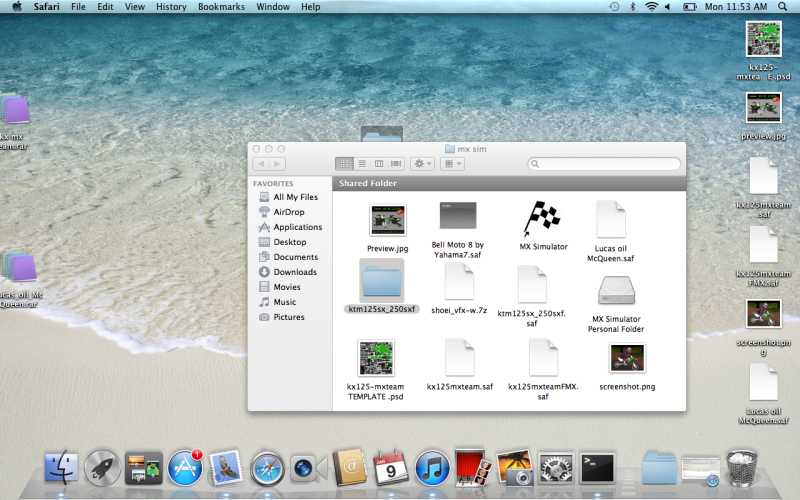Screen dimensions: 800x500
Task: Open the File menu
Action: click(x=78, y=7)
